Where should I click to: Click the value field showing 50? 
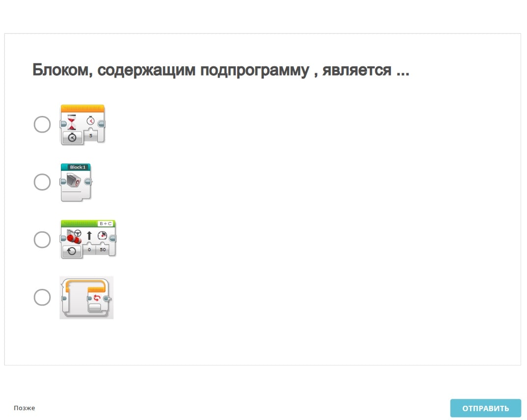(102, 249)
